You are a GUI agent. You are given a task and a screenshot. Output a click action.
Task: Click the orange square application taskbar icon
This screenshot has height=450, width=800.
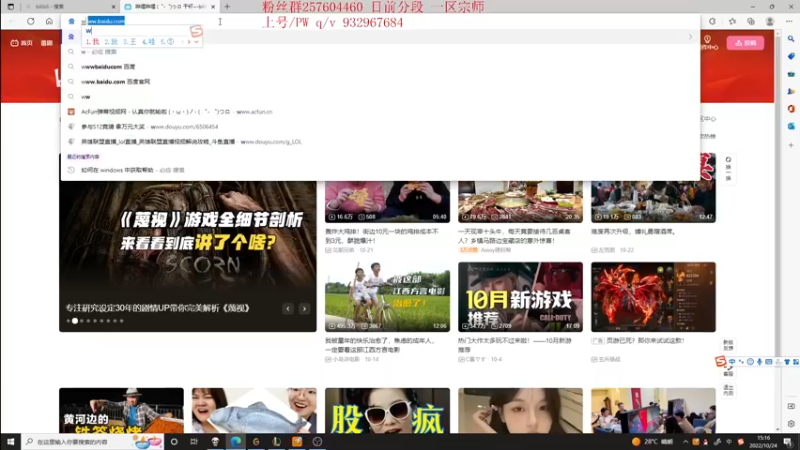point(297,442)
